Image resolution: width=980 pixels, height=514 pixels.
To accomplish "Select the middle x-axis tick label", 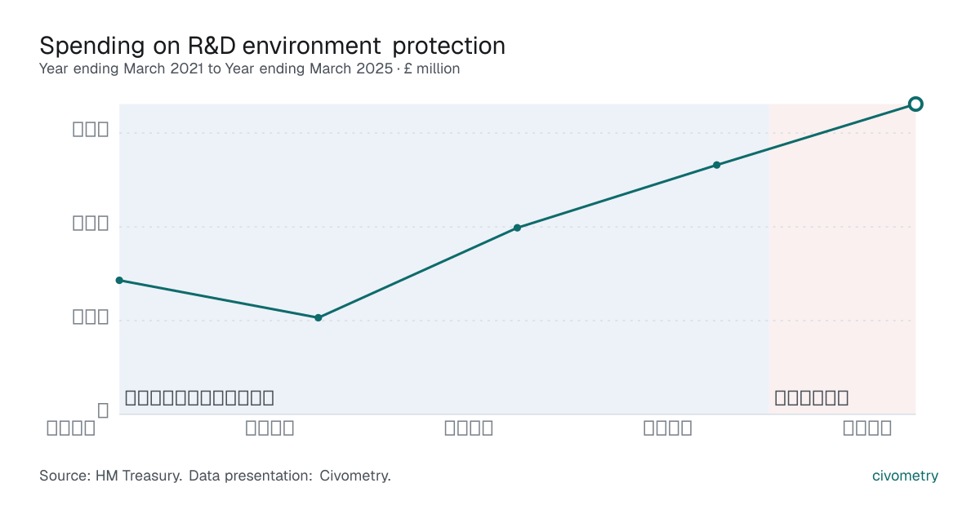I will [469, 428].
